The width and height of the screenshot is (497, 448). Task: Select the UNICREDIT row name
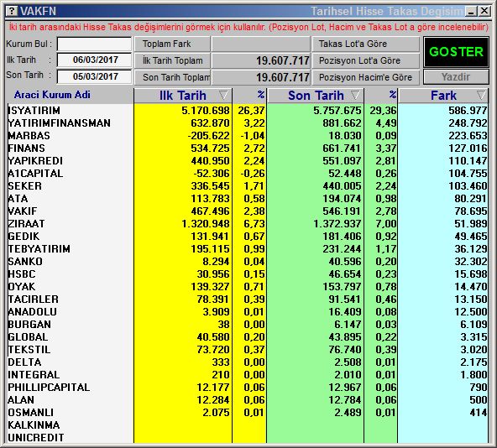coord(36,438)
